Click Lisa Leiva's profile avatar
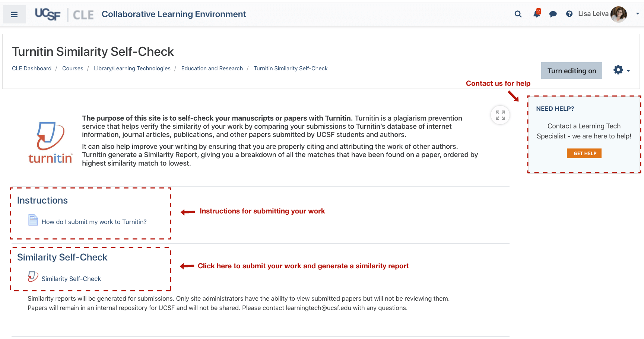The height and width of the screenshot is (339, 644). pyautogui.click(x=619, y=14)
